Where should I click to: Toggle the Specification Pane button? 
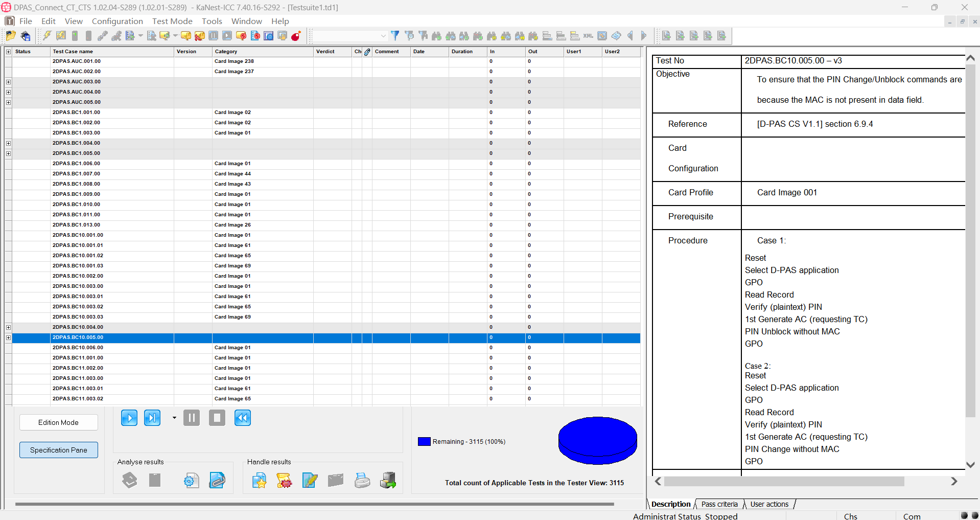[x=59, y=450]
